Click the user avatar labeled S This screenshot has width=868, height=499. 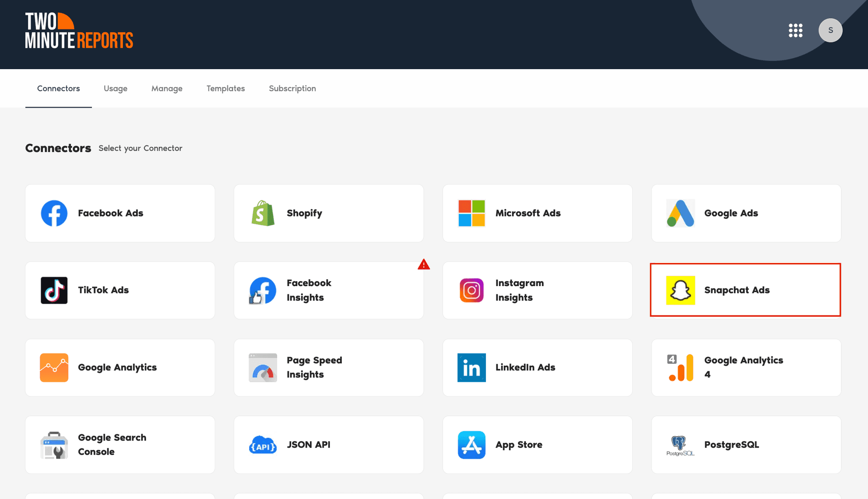pyautogui.click(x=830, y=30)
